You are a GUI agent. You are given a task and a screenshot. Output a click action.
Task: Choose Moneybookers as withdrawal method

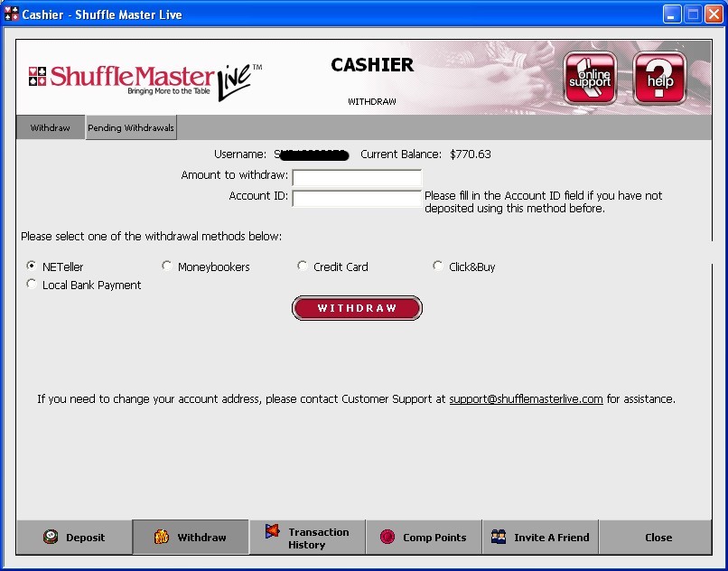pyautogui.click(x=167, y=267)
